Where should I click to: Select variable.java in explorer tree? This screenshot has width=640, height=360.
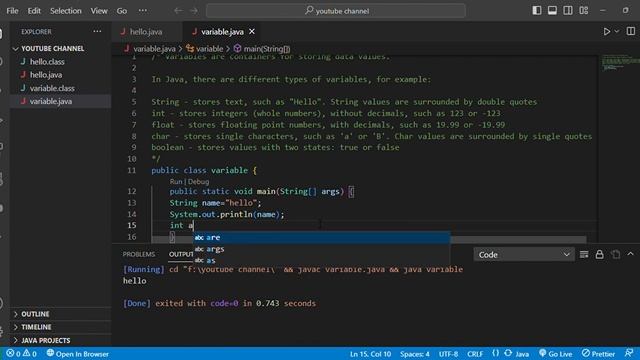[60, 101]
